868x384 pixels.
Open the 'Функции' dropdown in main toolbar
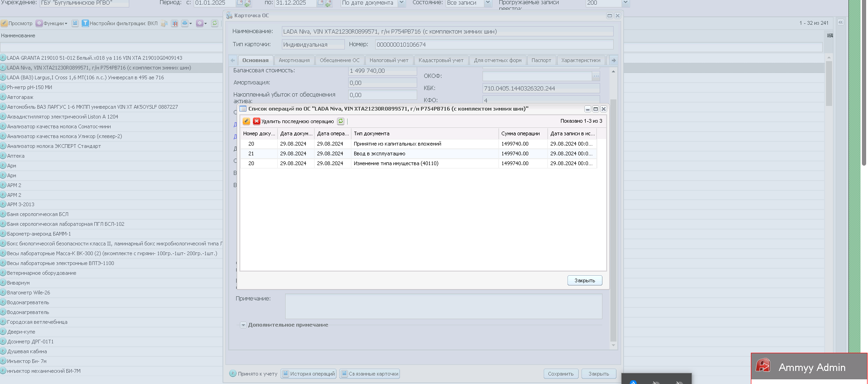(52, 23)
